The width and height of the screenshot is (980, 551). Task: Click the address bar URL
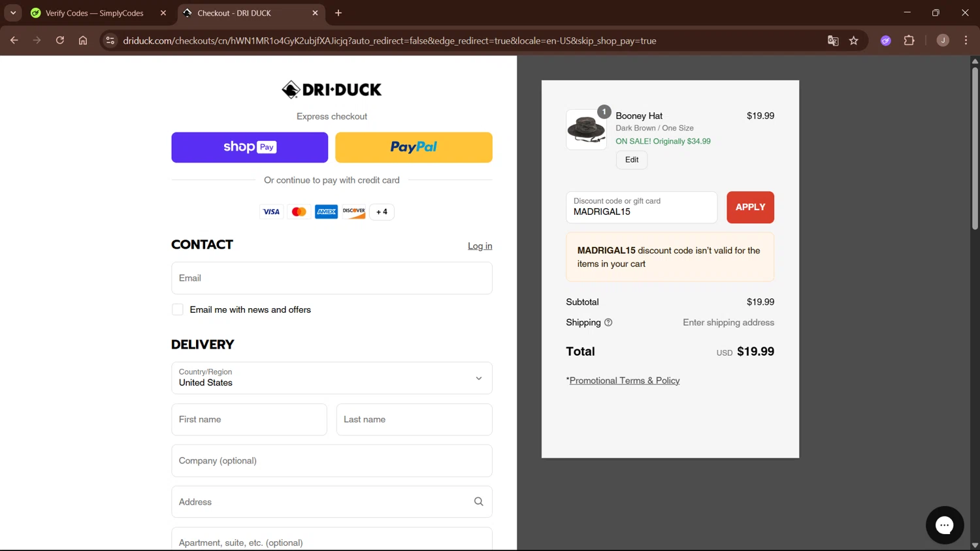(x=390, y=40)
